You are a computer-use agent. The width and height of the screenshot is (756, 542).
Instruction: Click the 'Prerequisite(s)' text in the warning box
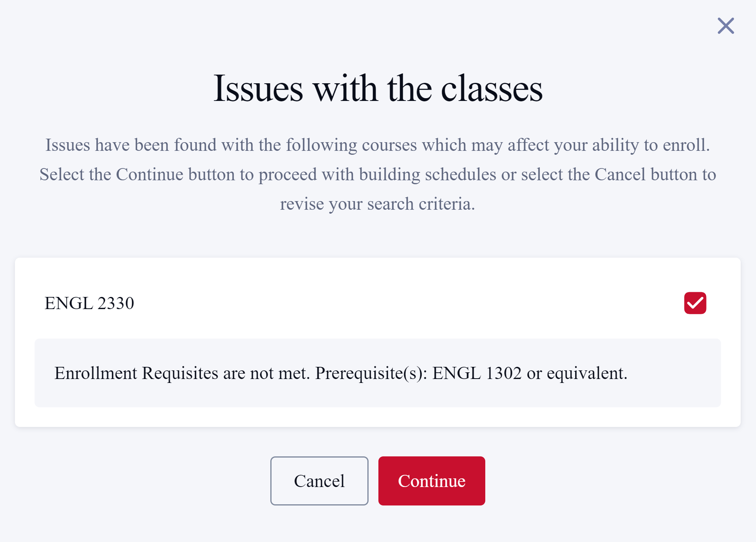click(x=371, y=373)
